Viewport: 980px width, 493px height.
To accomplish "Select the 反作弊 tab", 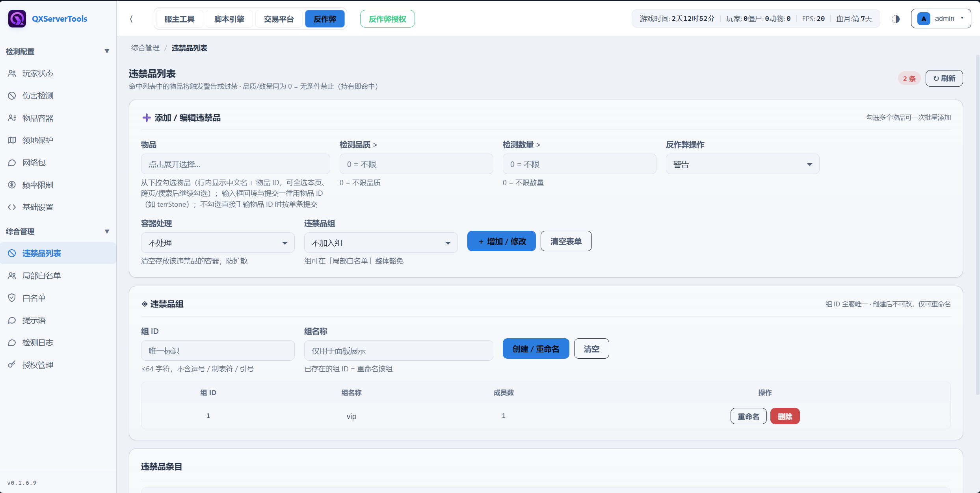I will coord(325,19).
